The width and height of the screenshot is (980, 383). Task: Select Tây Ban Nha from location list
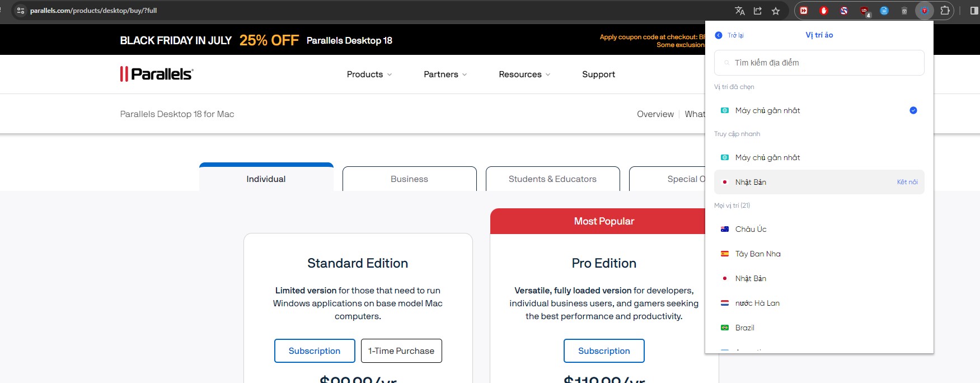[x=758, y=254]
